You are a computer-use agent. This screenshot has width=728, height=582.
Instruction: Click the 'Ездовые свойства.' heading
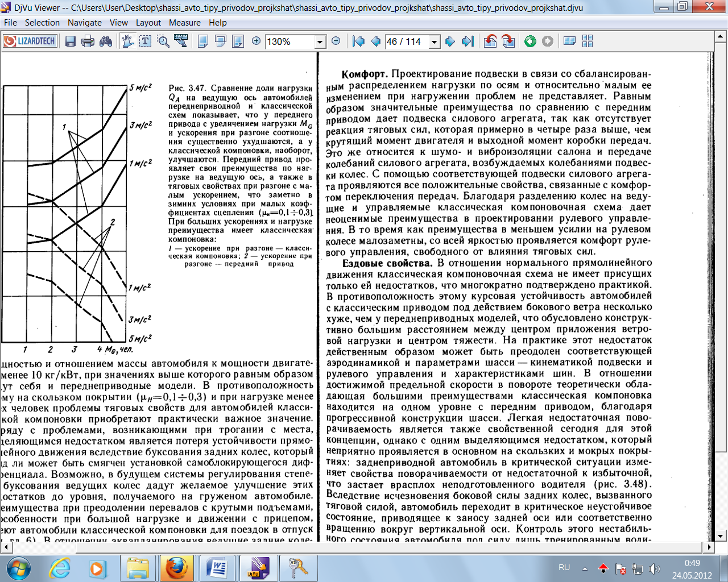[387, 263]
